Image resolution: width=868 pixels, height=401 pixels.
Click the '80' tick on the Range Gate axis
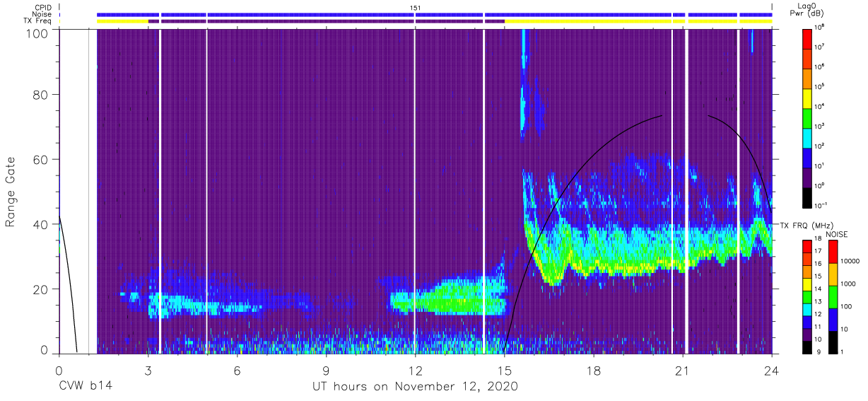41,95
